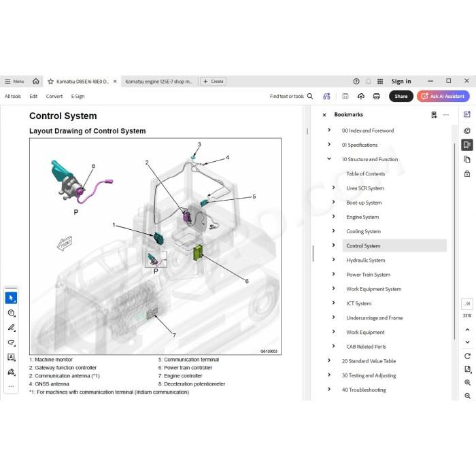Open the notifications bell icon

tap(369, 82)
